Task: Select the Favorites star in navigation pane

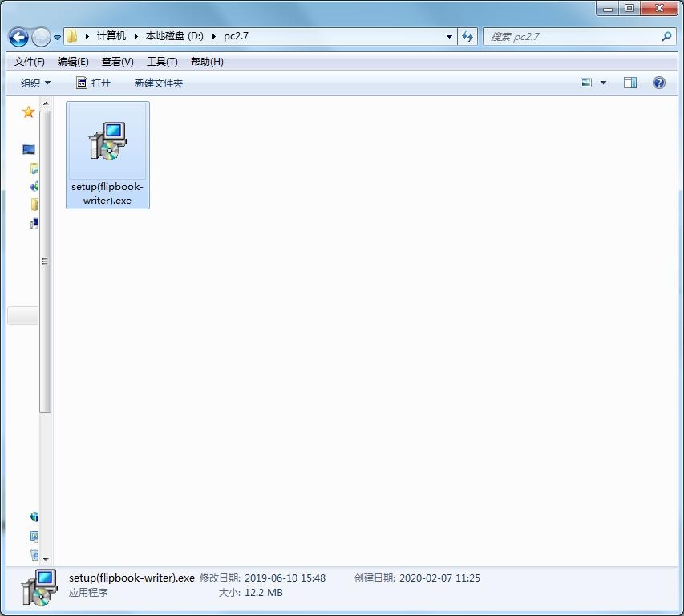Action: click(29, 112)
